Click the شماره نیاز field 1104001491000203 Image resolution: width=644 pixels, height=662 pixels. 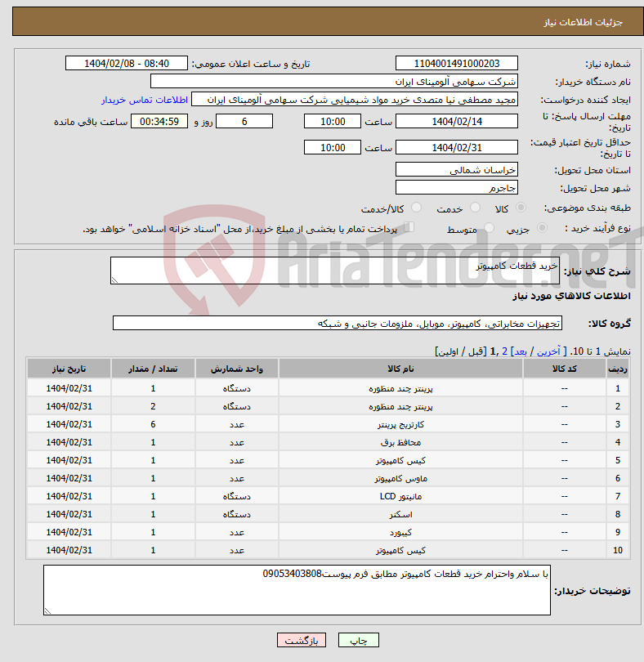coord(457,63)
